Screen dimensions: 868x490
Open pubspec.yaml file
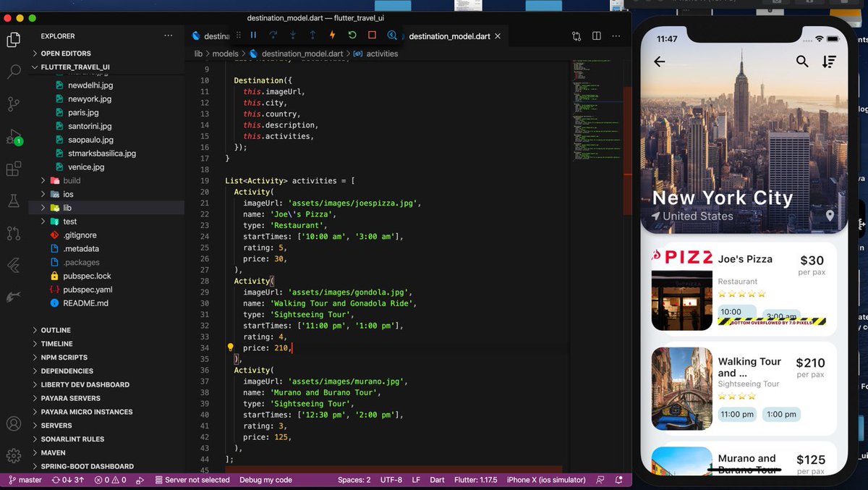coord(88,290)
